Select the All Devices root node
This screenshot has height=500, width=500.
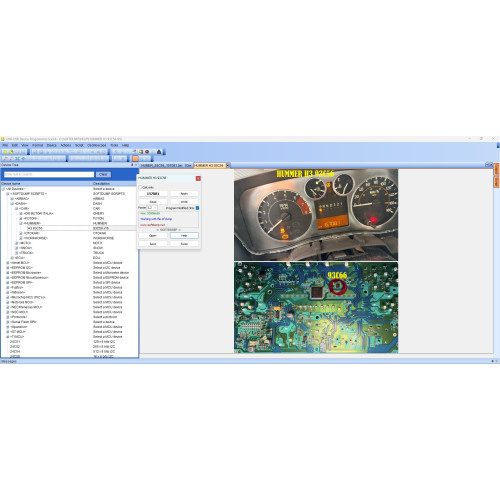click(15, 189)
